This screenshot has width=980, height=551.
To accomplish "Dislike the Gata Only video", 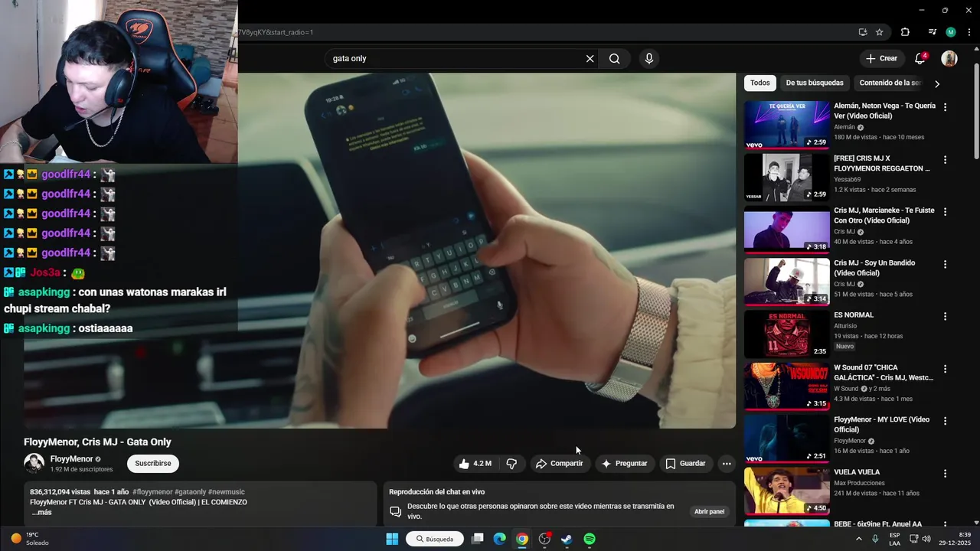I will [x=511, y=464].
